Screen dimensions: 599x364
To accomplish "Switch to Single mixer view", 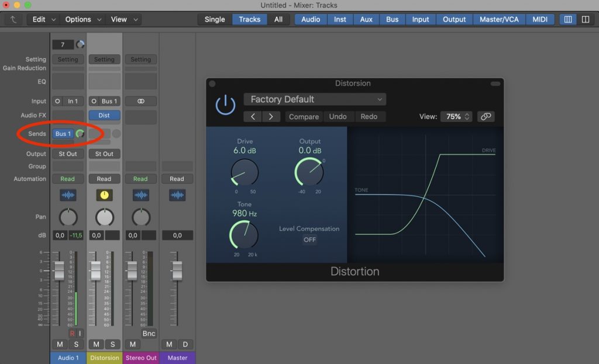I will [x=215, y=19].
